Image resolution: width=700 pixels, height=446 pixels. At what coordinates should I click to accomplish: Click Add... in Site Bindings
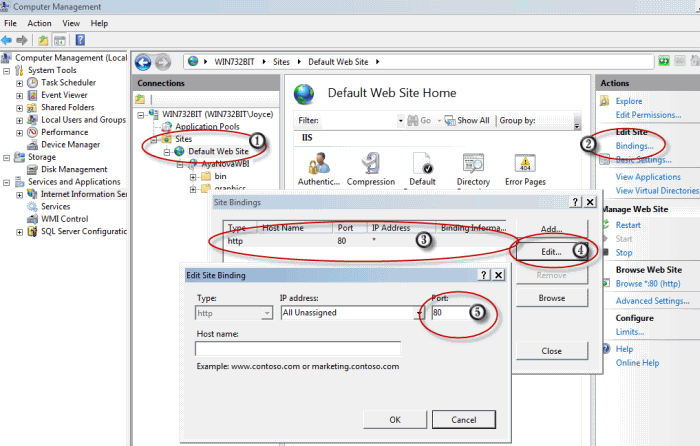coord(552,229)
